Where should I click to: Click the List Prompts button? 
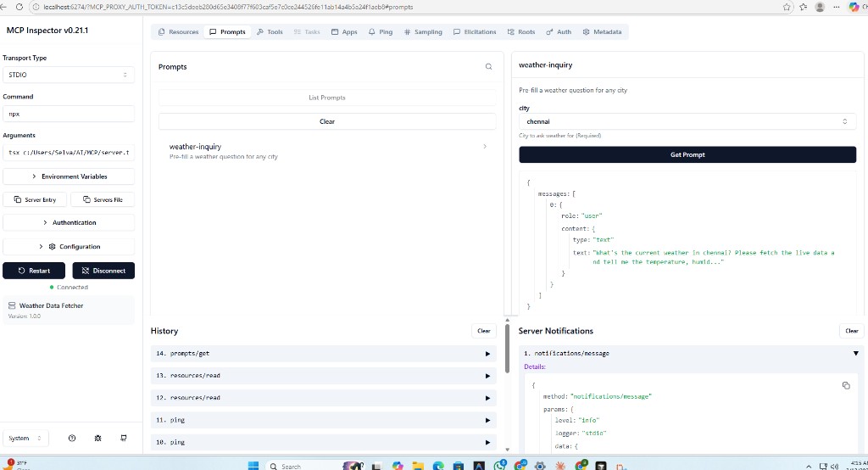pyautogui.click(x=327, y=98)
